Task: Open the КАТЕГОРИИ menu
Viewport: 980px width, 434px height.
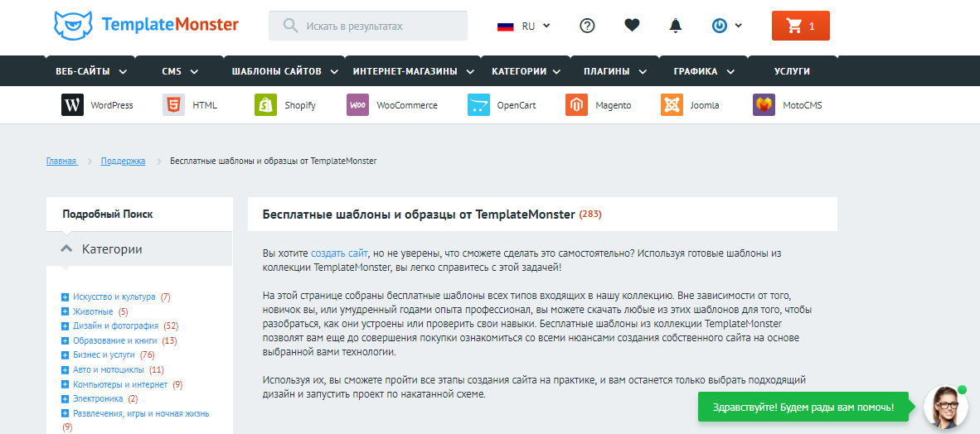Action: (x=527, y=71)
